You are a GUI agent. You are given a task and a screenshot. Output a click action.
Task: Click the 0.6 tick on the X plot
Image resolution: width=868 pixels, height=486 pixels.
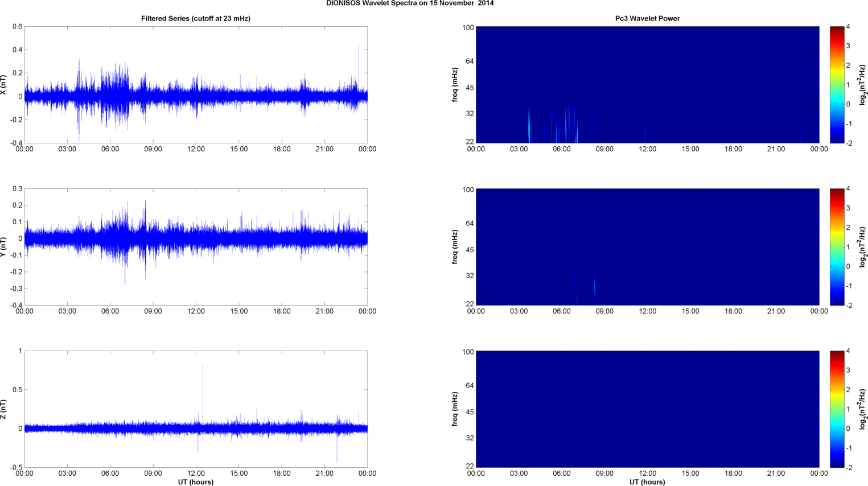(x=17, y=27)
